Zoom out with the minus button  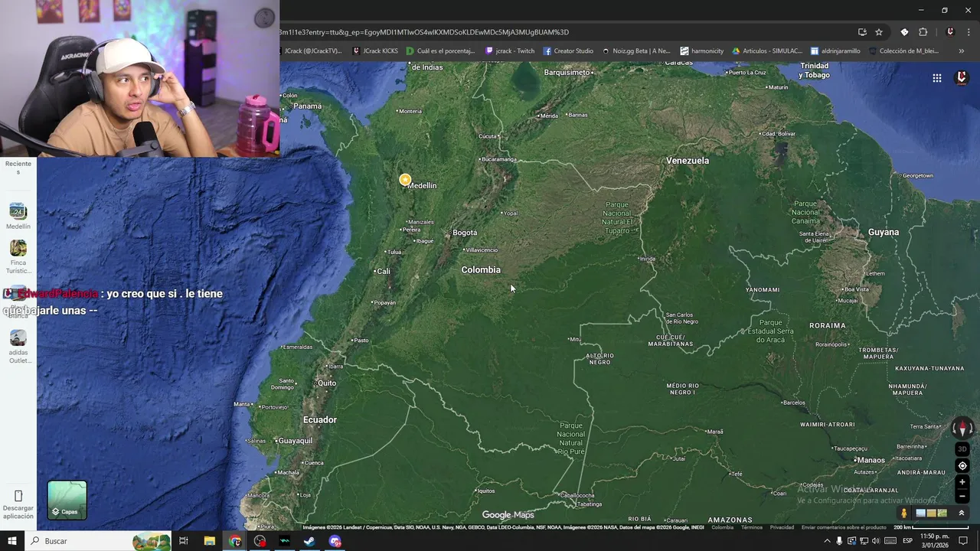(962, 496)
